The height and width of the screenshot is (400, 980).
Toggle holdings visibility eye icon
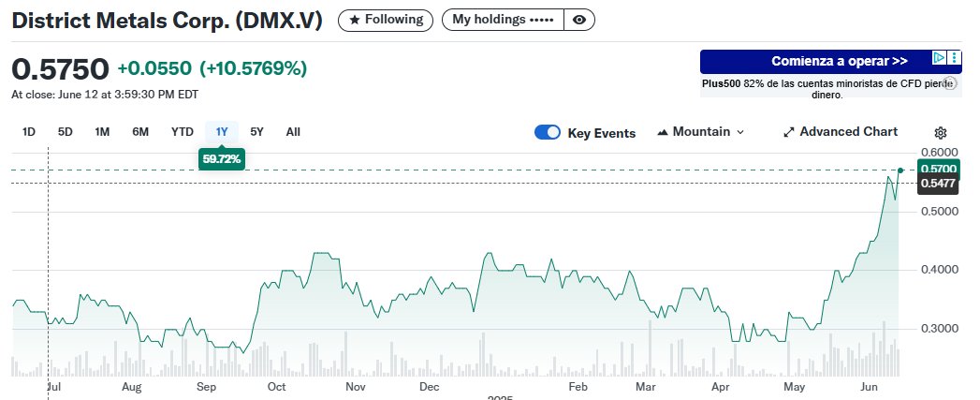click(579, 20)
